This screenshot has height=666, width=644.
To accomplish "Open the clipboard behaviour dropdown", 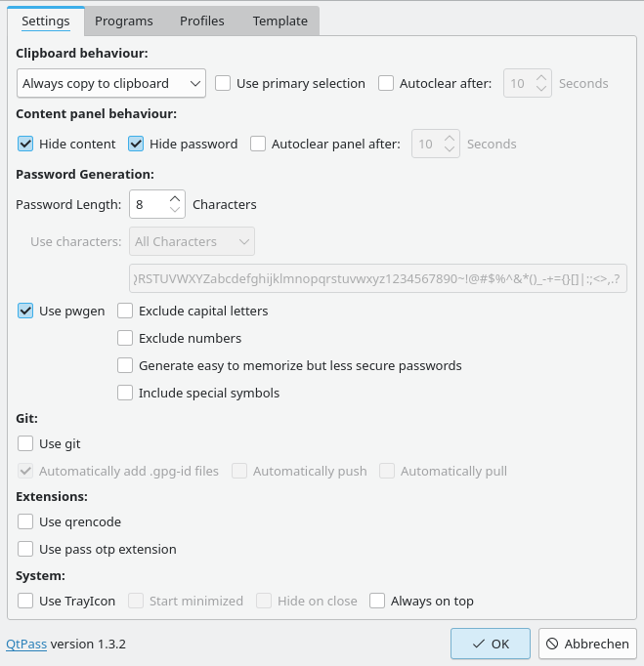I will [x=110, y=84].
